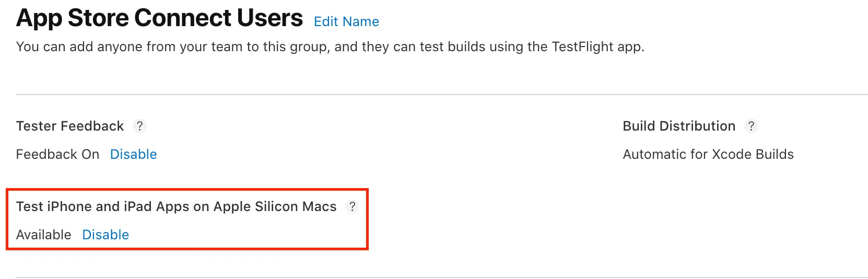Click the Build Distribution question mark icon
Viewport: 868px width, 279px height.
(751, 126)
